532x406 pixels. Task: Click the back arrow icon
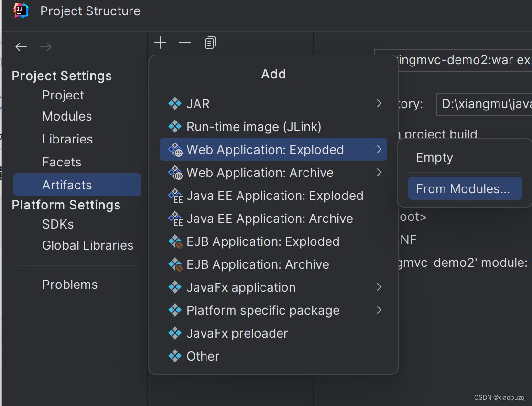click(x=21, y=47)
